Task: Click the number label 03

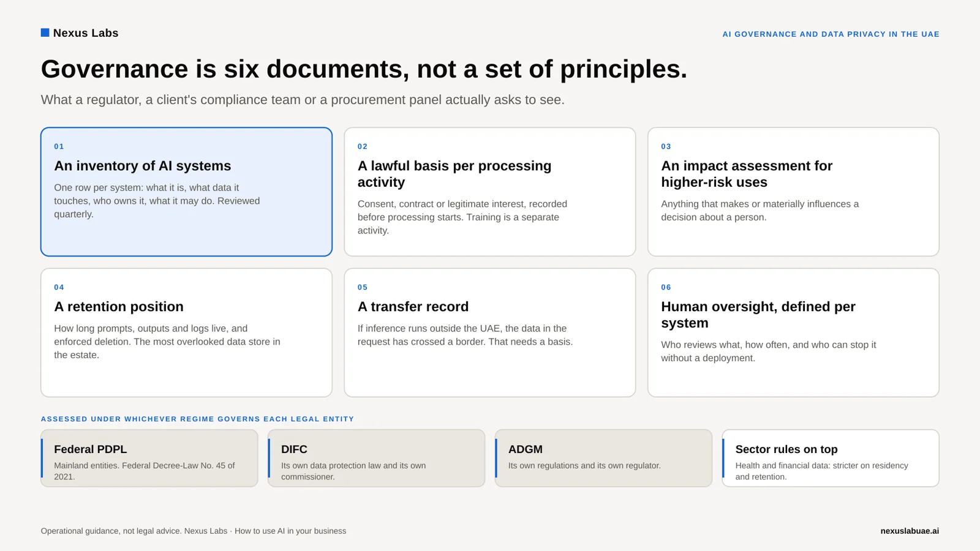Action: tap(666, 146)
